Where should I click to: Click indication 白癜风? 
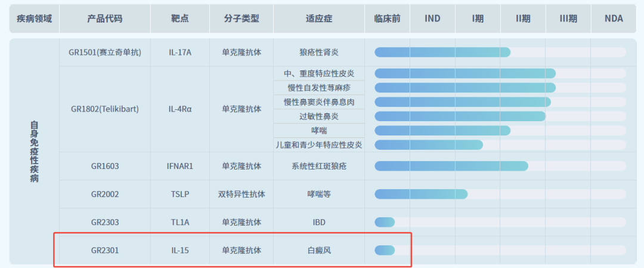(318, 250)
